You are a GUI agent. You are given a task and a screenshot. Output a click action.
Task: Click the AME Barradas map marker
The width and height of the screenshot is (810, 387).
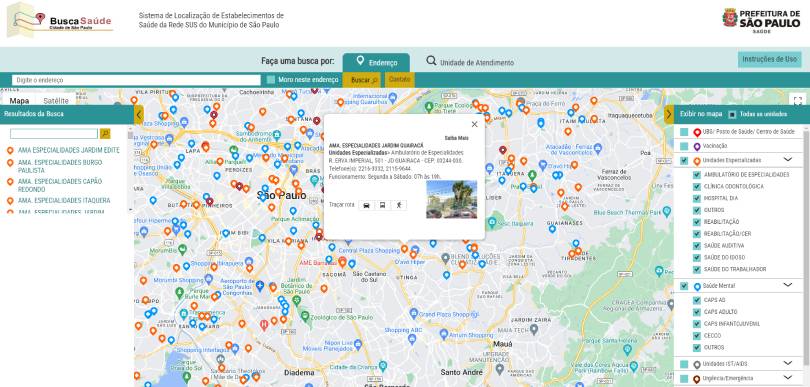341,261
